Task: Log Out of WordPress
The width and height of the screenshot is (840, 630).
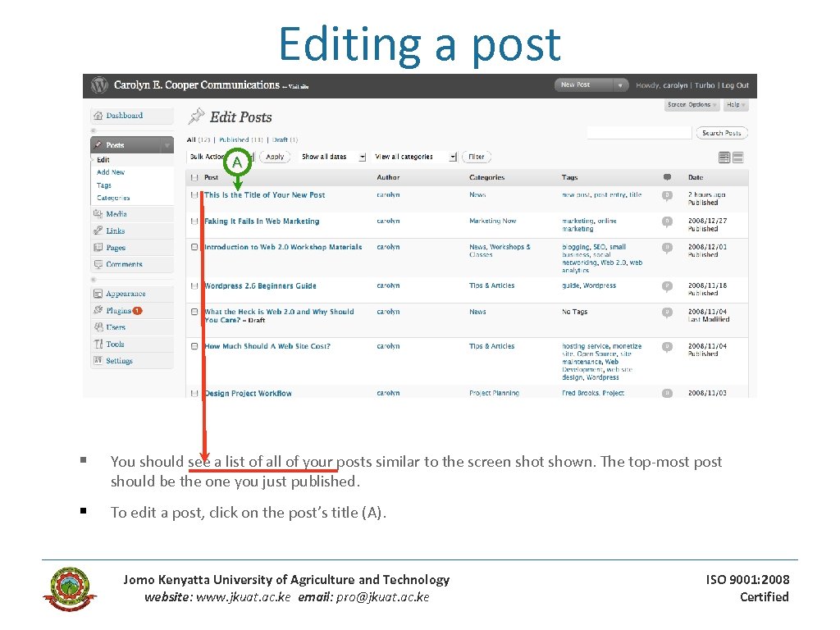Action: [736, 85]
